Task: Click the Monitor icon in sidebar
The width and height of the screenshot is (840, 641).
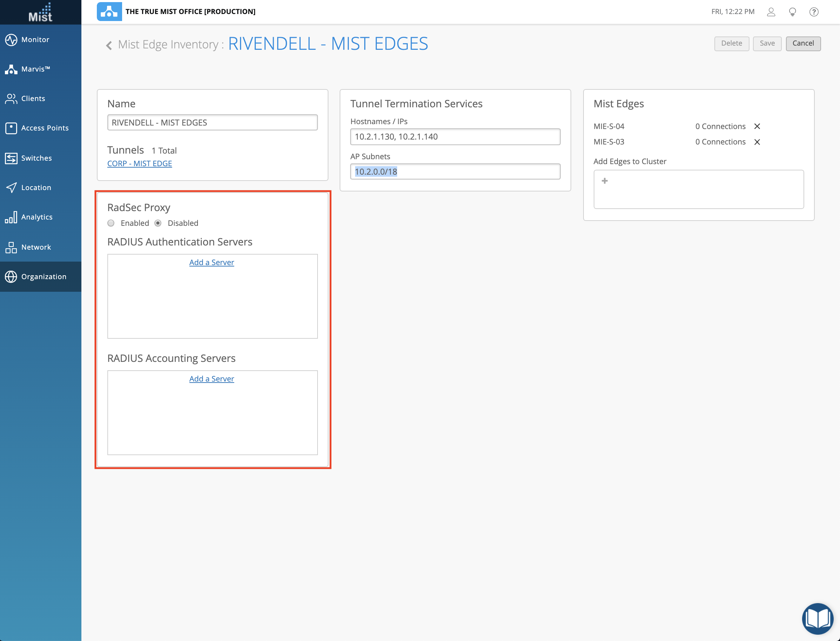Action: click(x=11, y=40)
